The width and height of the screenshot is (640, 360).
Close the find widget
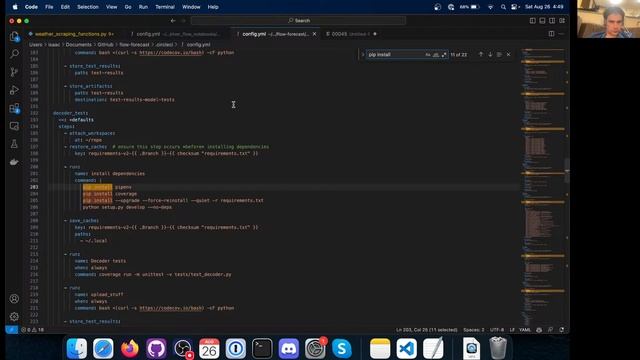[x=509, y=55]
